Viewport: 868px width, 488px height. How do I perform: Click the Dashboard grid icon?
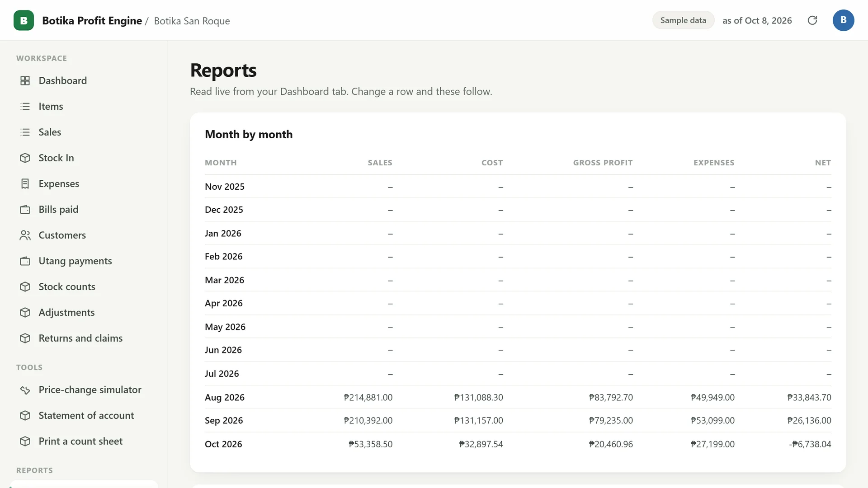point(25,80)
